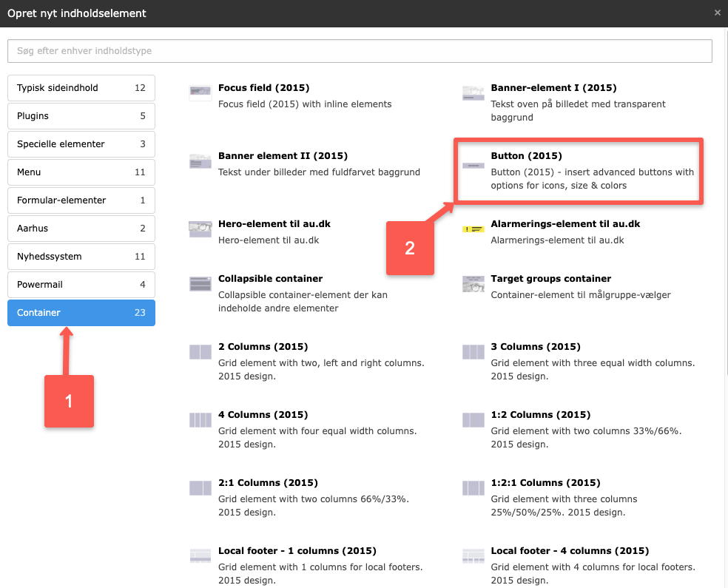Close the new content element dialog
Screen dimensions: 728x588
[x=717, y=13]
